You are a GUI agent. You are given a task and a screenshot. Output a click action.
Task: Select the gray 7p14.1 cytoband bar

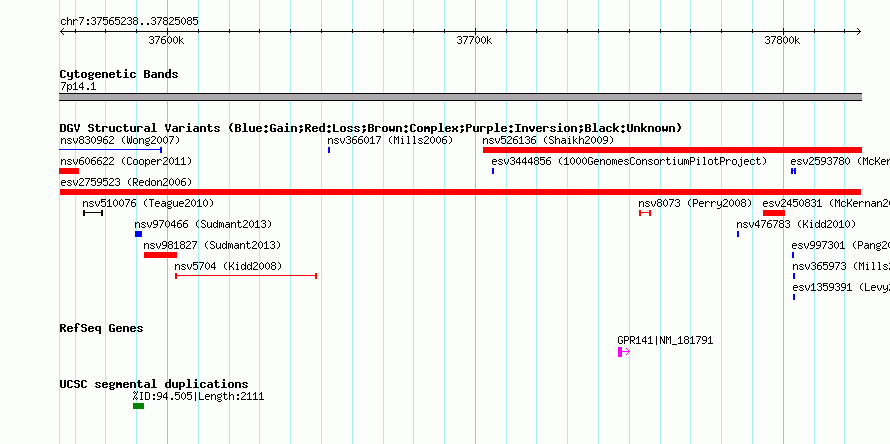[460, 97]
